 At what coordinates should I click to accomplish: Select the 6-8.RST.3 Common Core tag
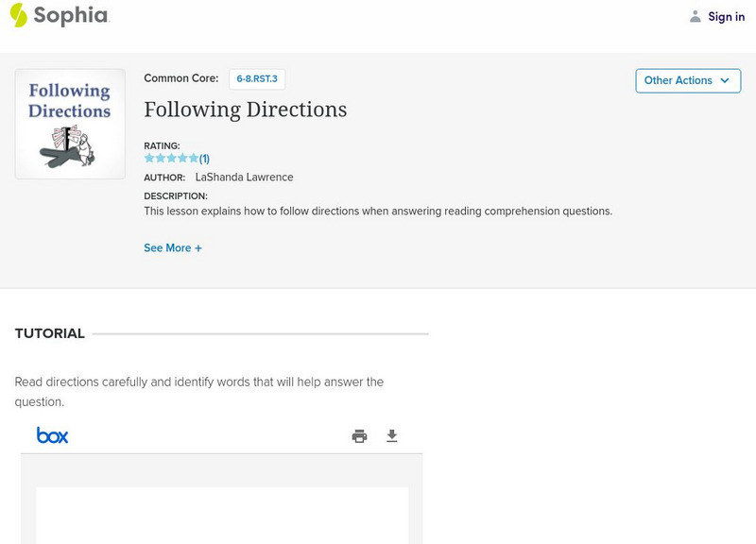[x=257, y=79]
